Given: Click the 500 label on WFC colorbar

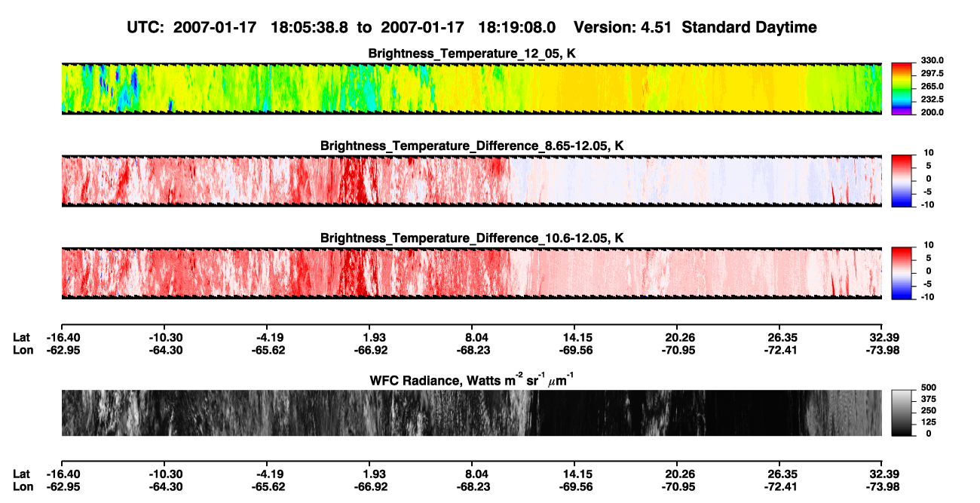Looking at the screenshot, I should coord(929,386).
